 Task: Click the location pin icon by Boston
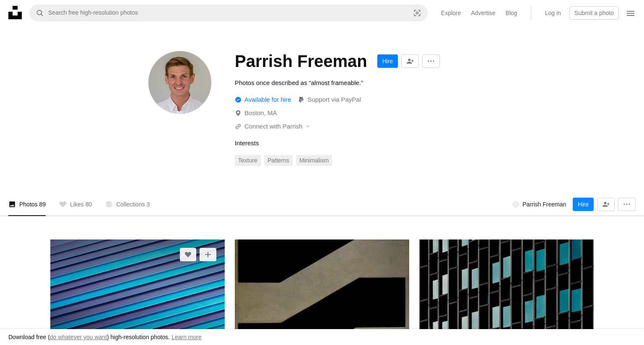tap(238, 113)
